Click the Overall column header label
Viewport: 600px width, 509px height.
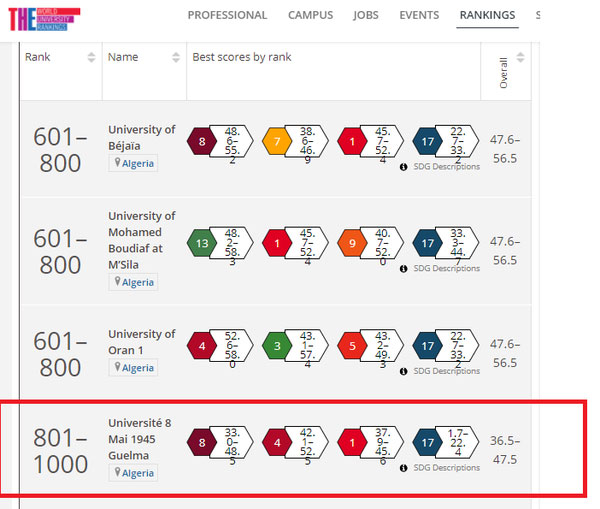503,73
